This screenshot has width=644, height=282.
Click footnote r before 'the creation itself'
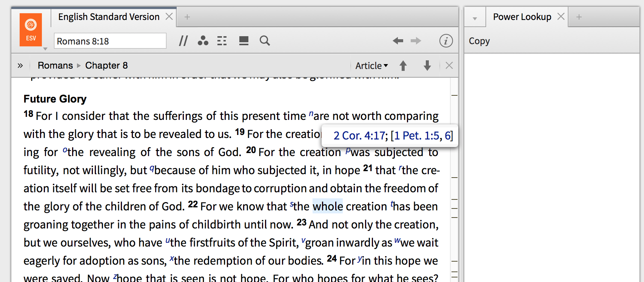400,168
